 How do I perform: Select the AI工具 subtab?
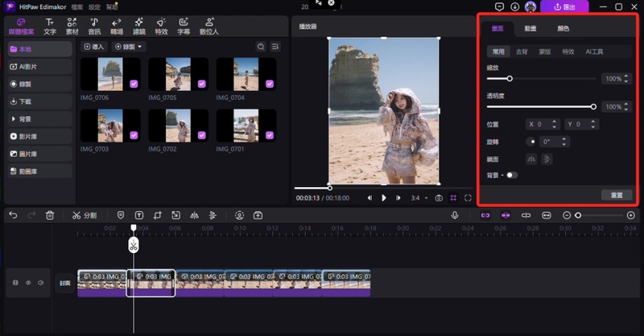click(594, 52)
